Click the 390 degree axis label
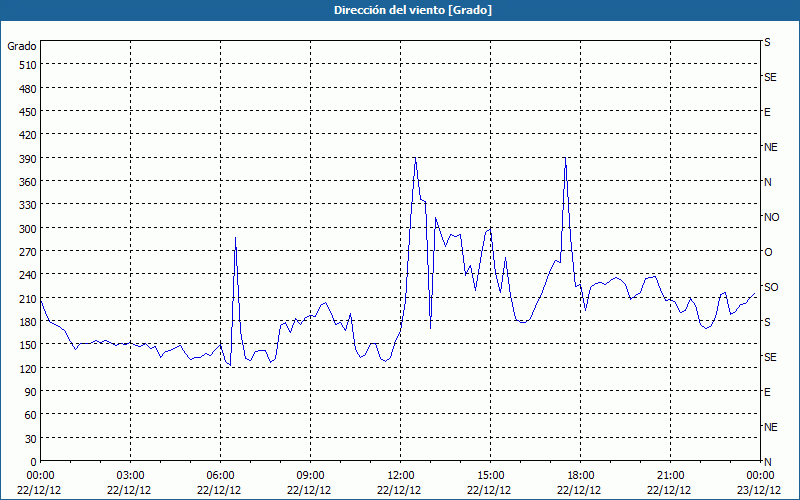The height and width of the screenshot is (500, 800). pyautogui.click(x=29, y=159)
